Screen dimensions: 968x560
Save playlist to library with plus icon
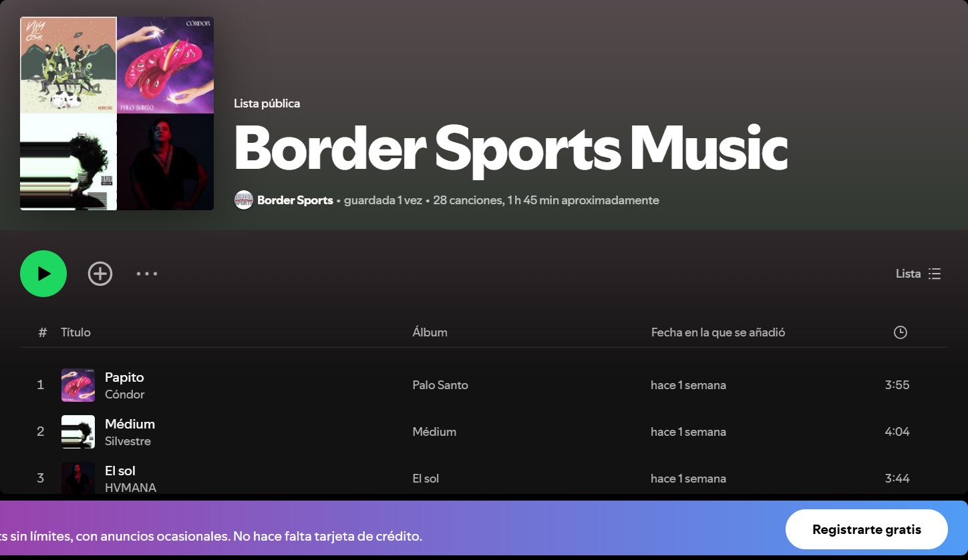point(100,274)
